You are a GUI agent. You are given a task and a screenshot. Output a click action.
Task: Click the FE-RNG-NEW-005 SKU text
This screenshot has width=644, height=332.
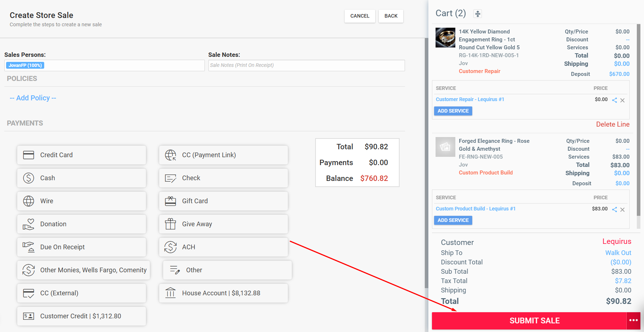481,157
